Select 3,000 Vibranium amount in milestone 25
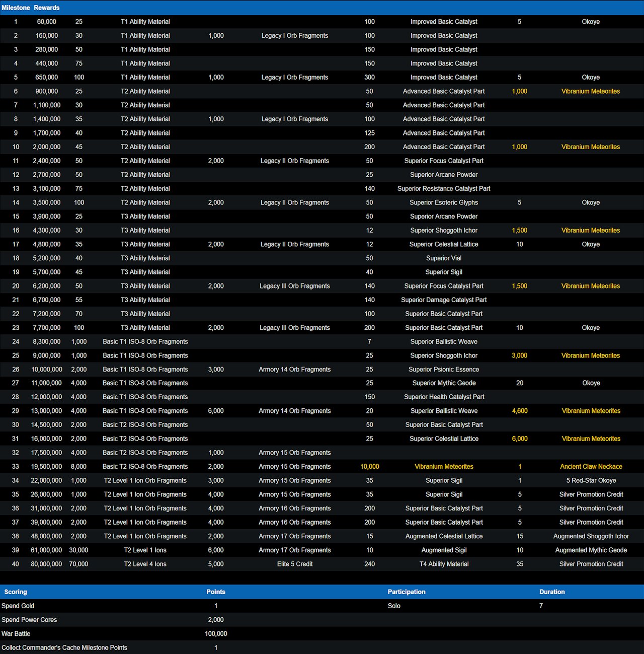644x654 pixels. [x=520, y=355]
